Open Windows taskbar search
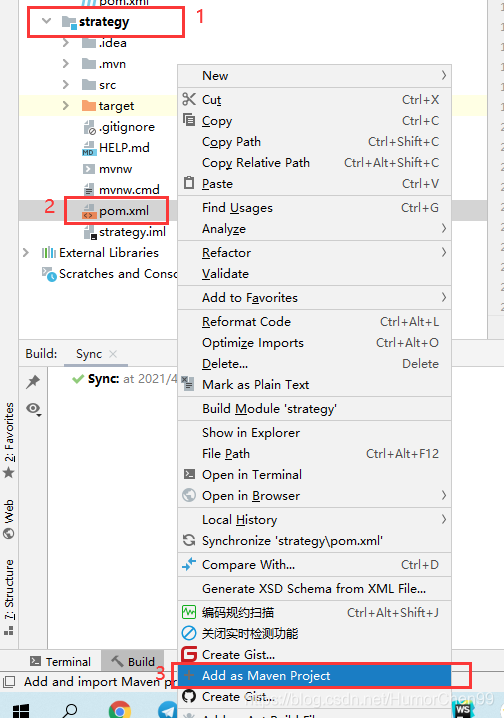The height and width of the screenshot is (718, 504). 70,710
